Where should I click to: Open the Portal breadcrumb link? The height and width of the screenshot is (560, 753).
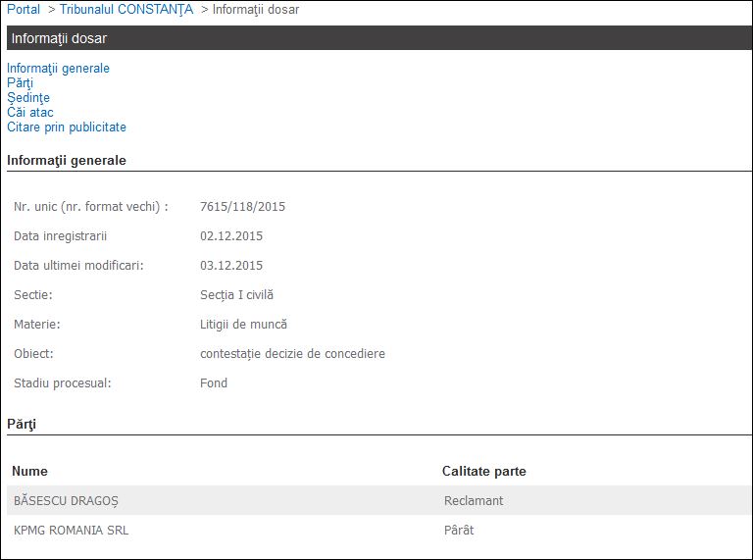point(24,9)
